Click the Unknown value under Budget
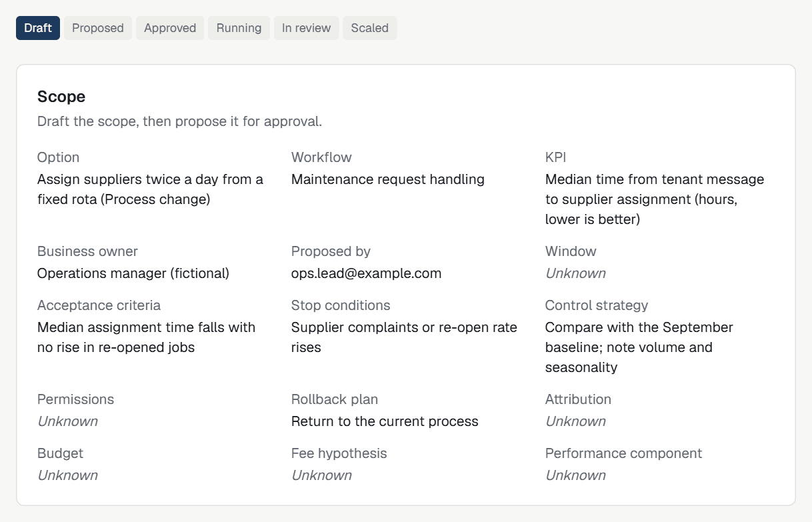The image size is (812, 522). 67,475
